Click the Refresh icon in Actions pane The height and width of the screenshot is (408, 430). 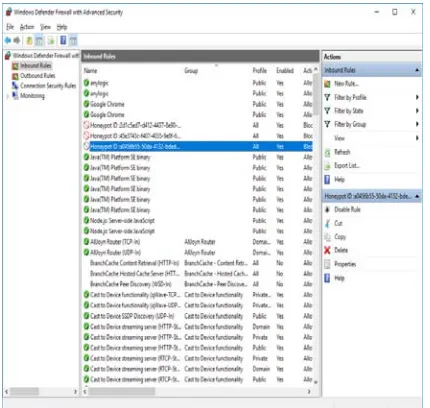coord(327,152)
